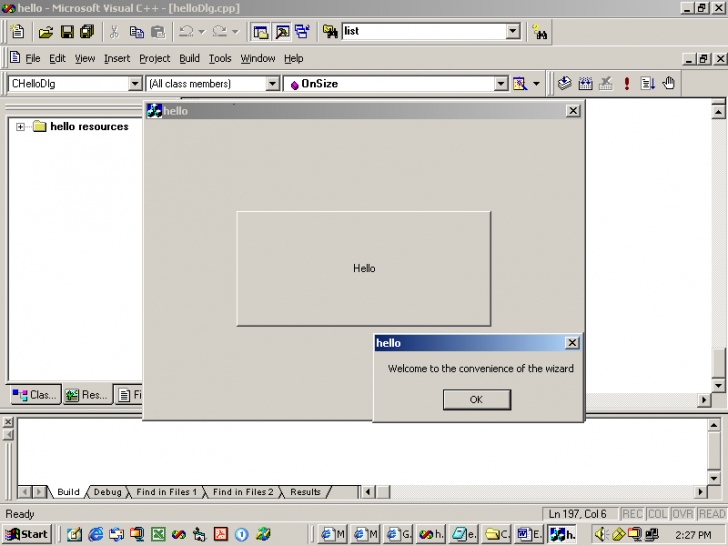The width and height of the screenshot is (728, 546).
Task: Open the Project menu
Action: (155, 58)
